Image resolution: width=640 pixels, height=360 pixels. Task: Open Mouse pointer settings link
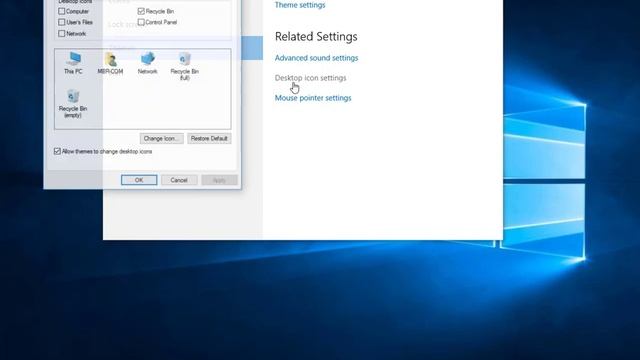tap(313, 98)
